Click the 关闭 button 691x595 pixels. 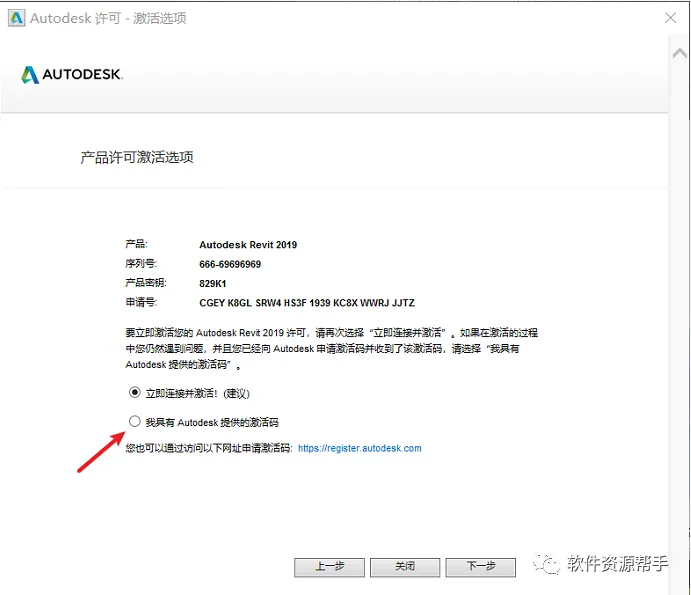pyautogui.click(x=405, y=567)
